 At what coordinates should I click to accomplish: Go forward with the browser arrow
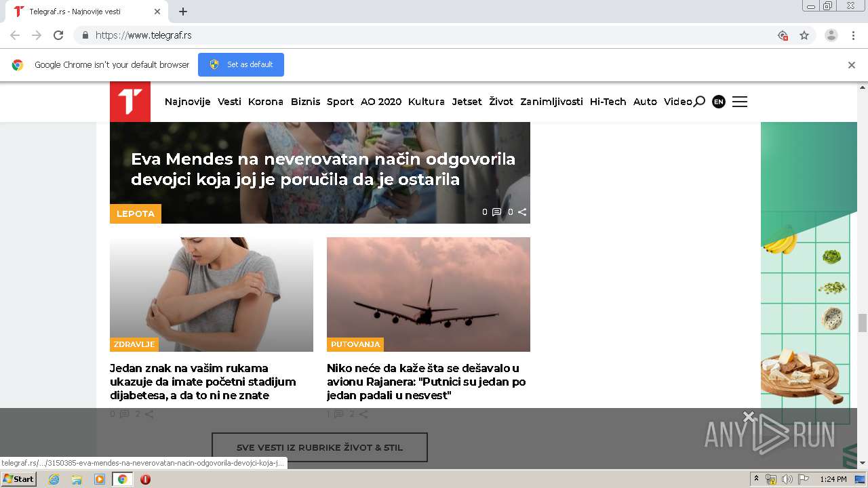tap(37, 35)
